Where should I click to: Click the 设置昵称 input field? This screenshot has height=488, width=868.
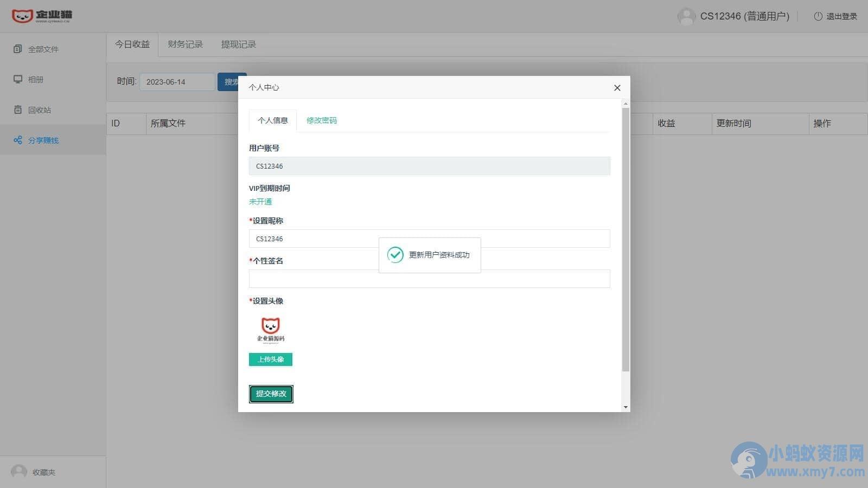point(430,239)
